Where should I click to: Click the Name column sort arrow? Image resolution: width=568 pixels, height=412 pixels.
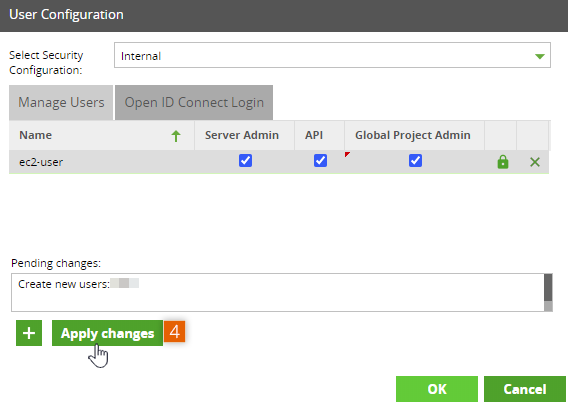(176, 136)
